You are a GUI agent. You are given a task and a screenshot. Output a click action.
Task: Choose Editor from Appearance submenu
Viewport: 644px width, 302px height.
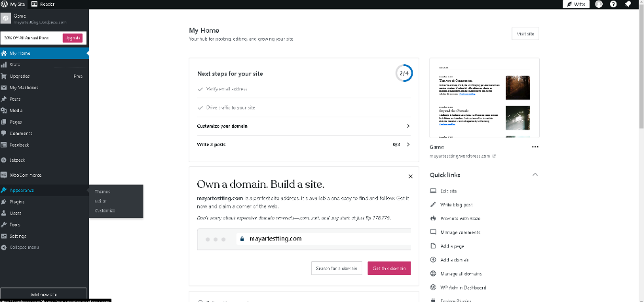(x=101, y=201)
